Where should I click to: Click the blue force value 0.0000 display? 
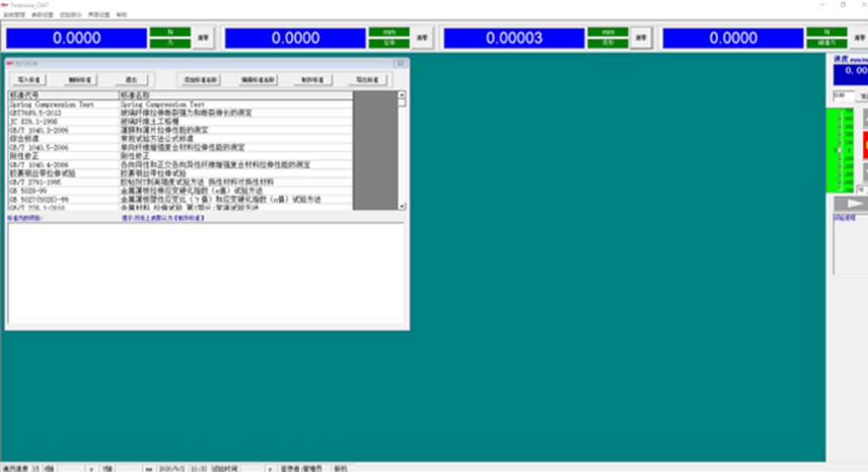(76, 38)
